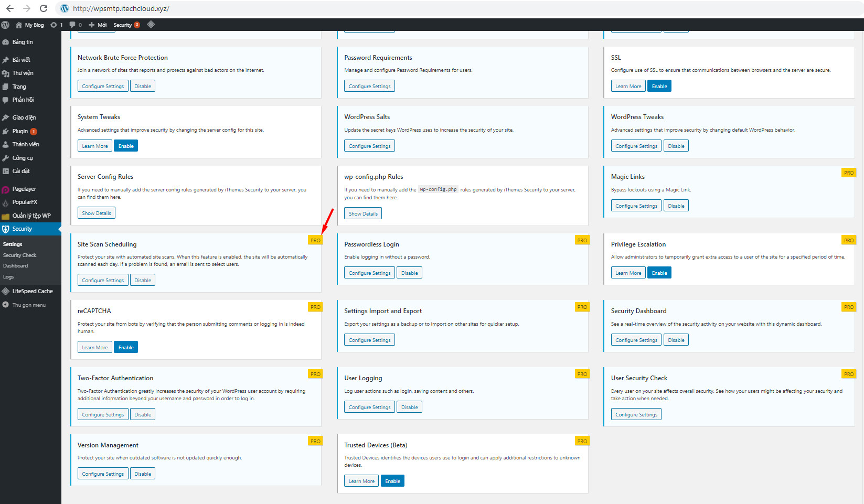
Task: Open Security item in top admin bar
Action: pyautogui.click(x=126, y=25)
